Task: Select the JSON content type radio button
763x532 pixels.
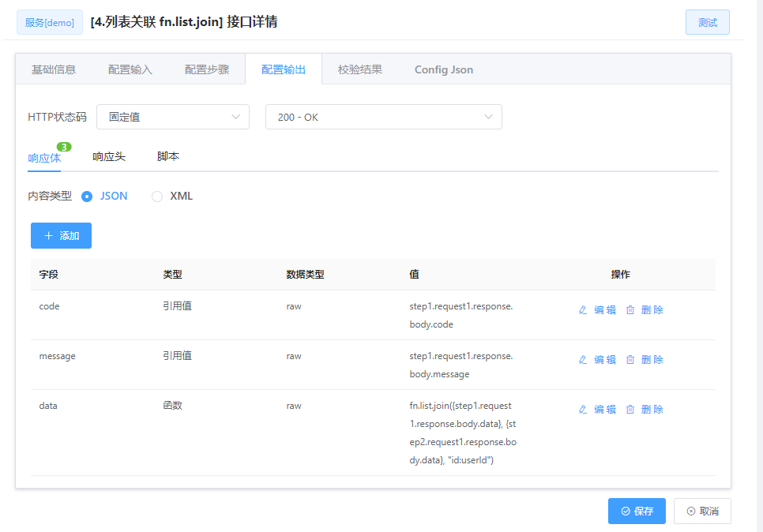Action: tap(86, 196)
